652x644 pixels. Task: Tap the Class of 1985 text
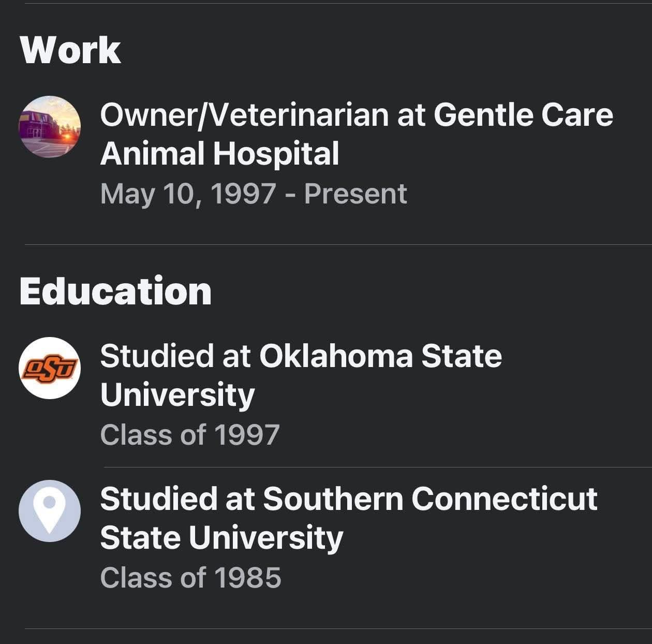click(190, 578)
